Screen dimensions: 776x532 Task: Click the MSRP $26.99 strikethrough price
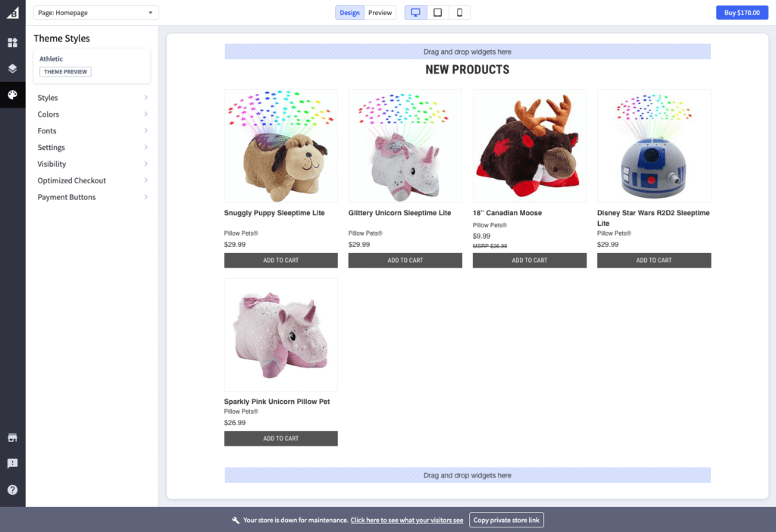click(490, 246)
